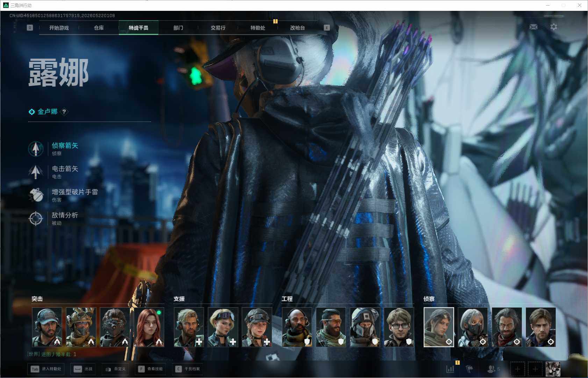Select 工程 operator with orange glasses
588x378 pixels.
[x=331, y=327]
